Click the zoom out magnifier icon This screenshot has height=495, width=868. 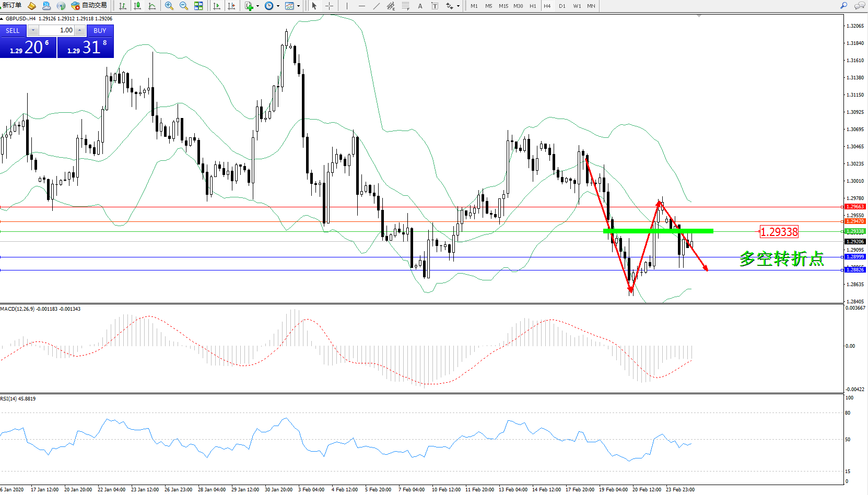[x=183, y=6]
